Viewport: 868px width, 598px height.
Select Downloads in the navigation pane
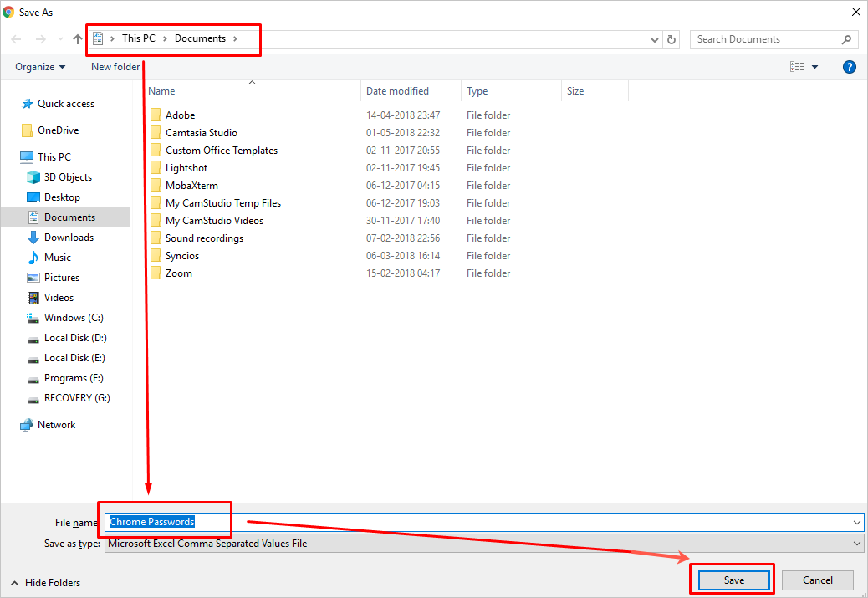69,238
